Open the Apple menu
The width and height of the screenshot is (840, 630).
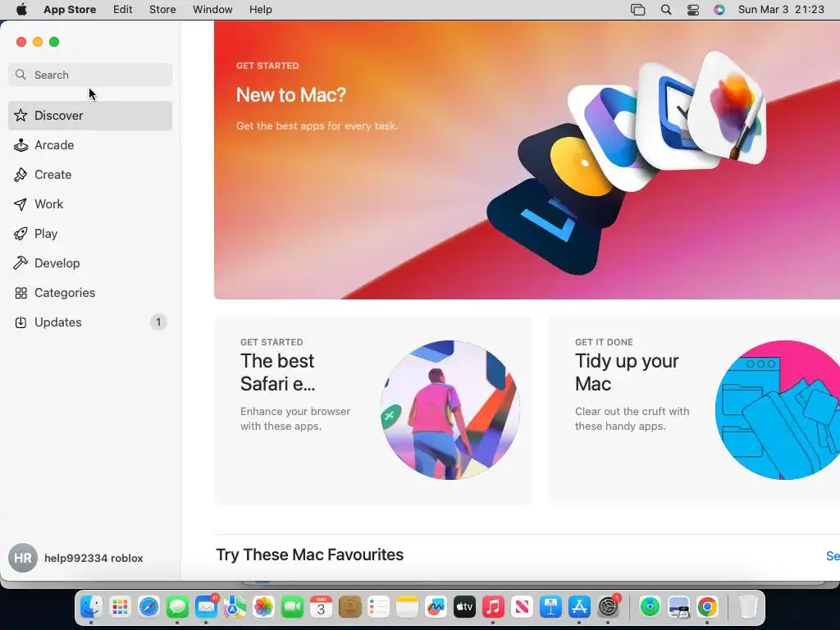[21, 10]
